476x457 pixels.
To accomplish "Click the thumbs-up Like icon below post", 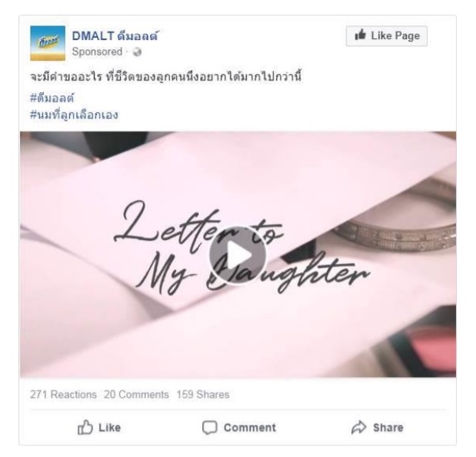I will (x=85, y=427).
